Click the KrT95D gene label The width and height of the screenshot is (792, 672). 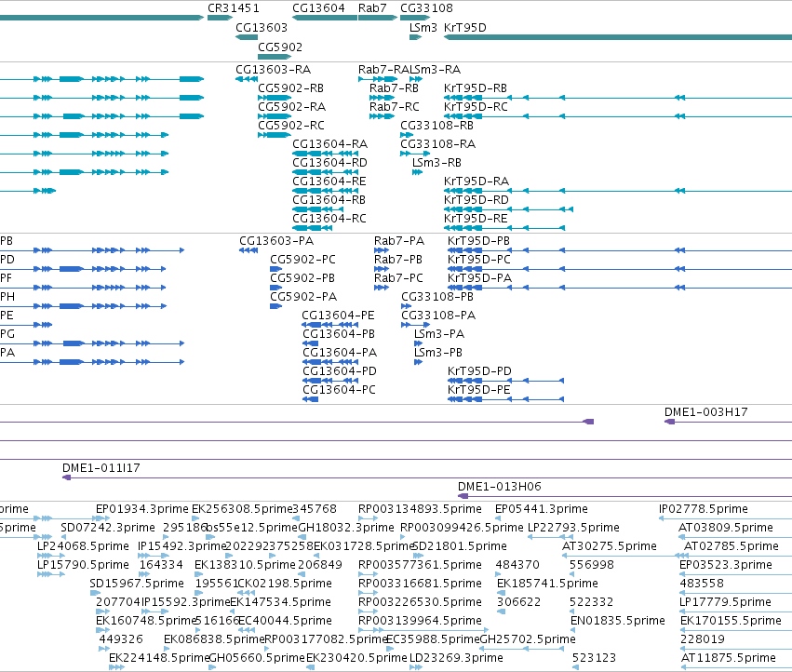[465, 27]
